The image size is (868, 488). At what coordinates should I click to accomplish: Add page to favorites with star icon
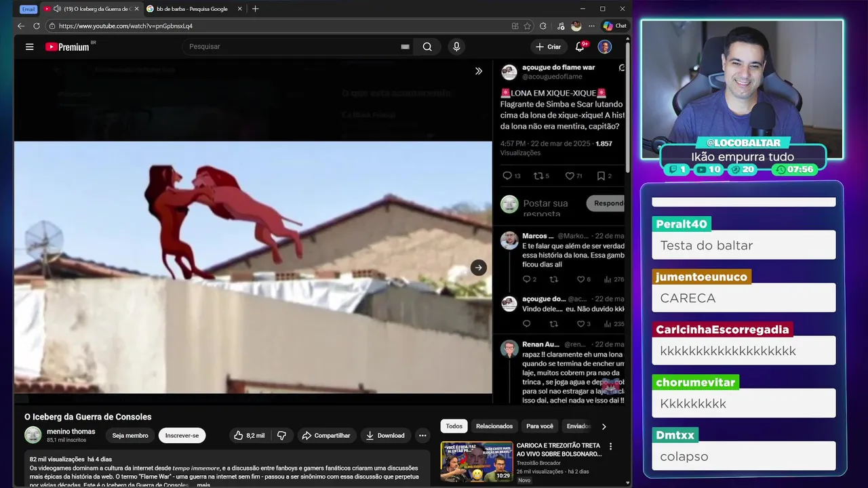pos(528,26)
